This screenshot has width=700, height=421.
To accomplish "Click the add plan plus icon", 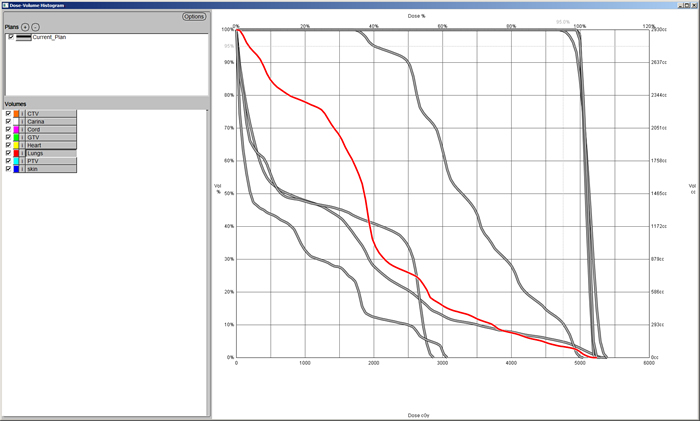I will [x=25, y=27].
